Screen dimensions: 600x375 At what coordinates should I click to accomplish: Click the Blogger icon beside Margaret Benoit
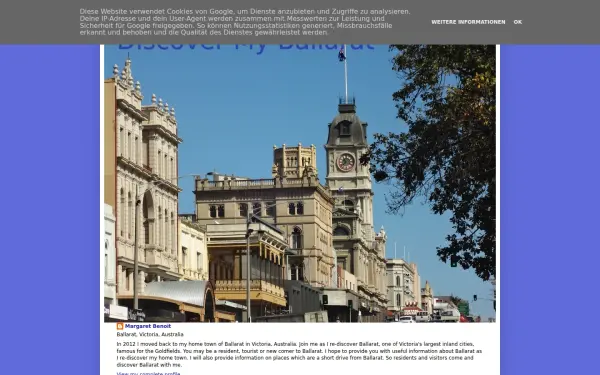point(120,326)
